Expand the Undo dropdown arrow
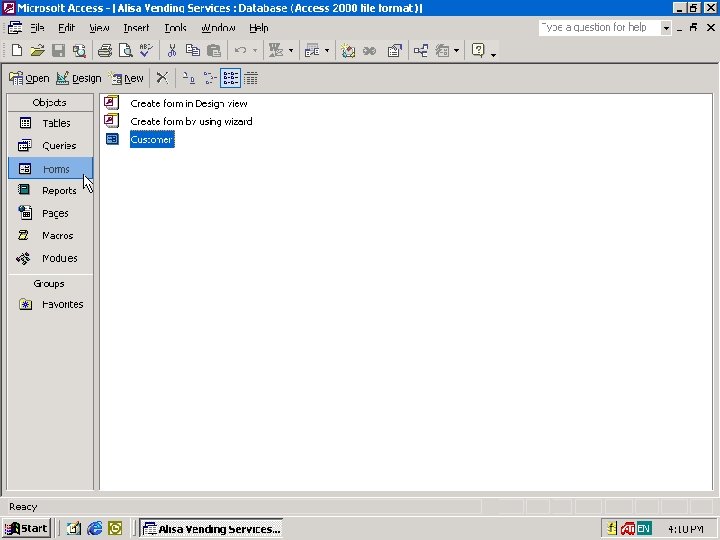 click(x=255, y=51)
